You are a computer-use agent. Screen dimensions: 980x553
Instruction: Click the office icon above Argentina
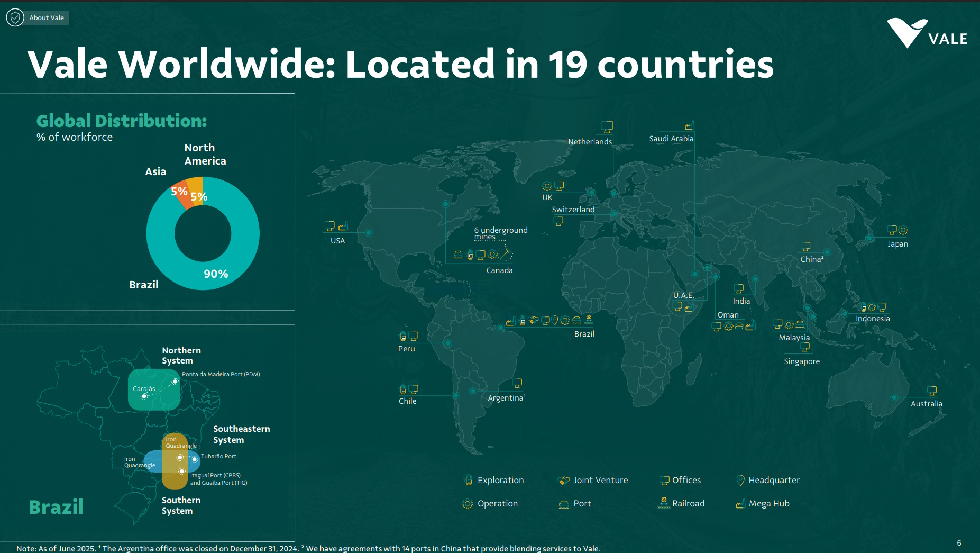[x=517, y=383]
